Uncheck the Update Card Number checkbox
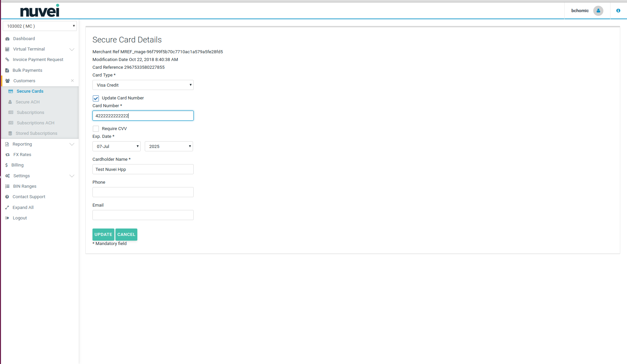The width and height of the screenshot is (627, 364). coord(96,98)
